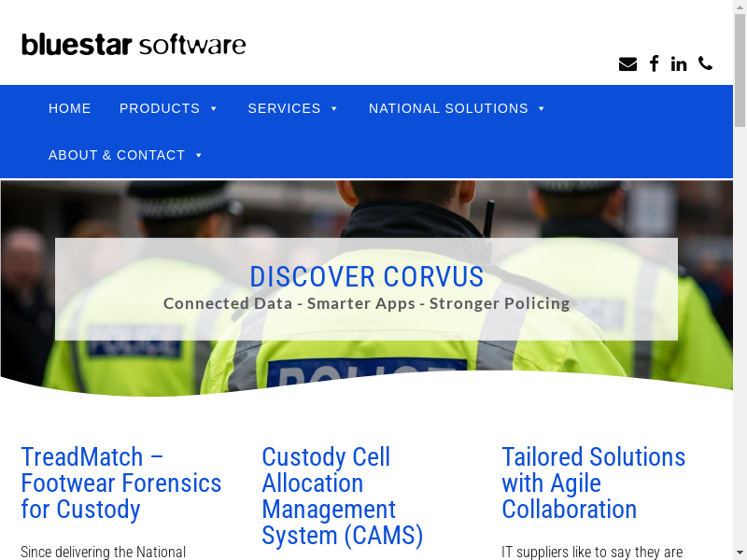Expand the National Solutions dropdown arrow
This screenshot has width=747, height=560.
542,109
